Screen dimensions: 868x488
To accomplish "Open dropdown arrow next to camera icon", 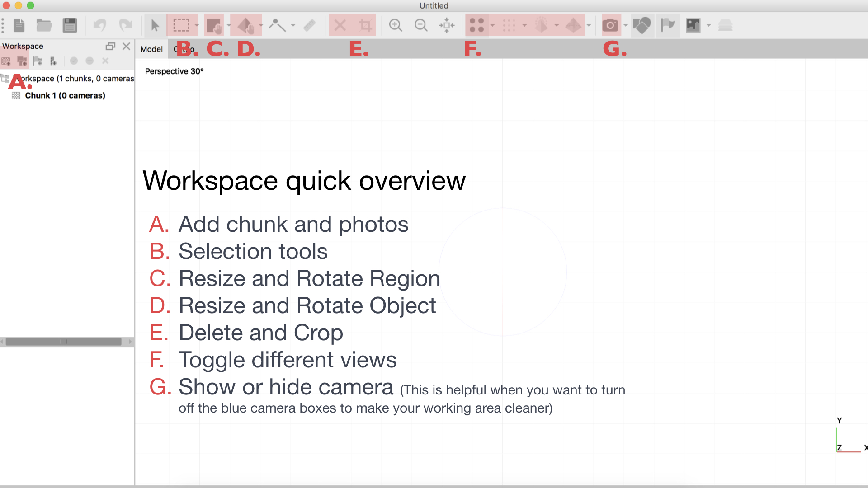I will point(626,26).
